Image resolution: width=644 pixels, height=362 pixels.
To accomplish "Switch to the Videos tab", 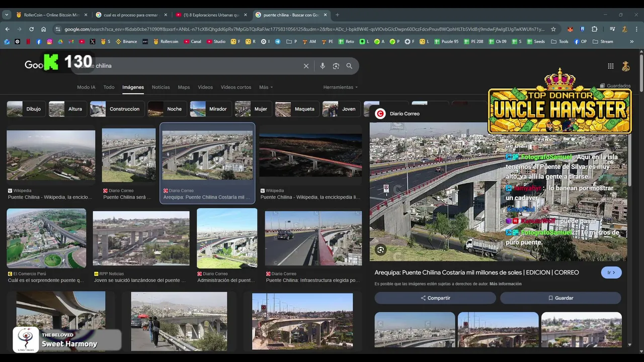I will tap(205, 87).
